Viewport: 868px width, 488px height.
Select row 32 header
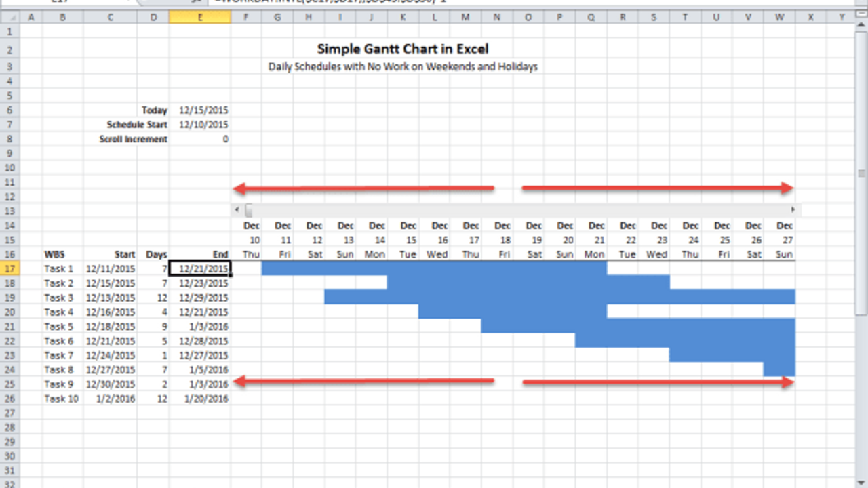(x=10, y=483)
